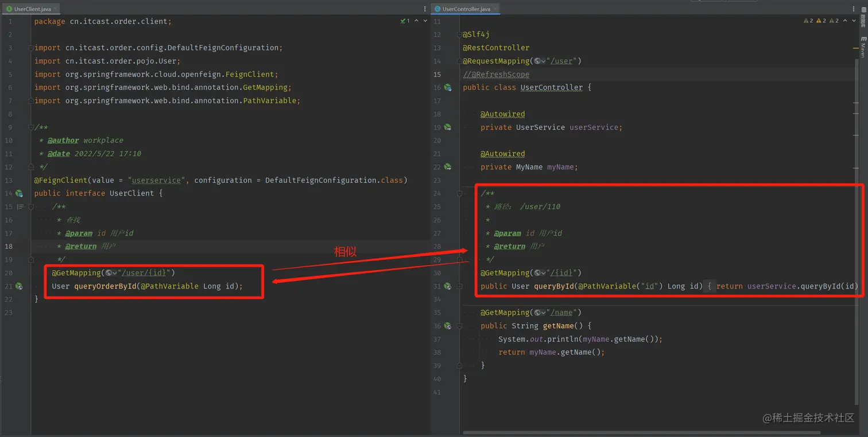Screen dimensions: 868x437
Task: Click "return myName.getName();" on line 38
Action: point(552,352)
